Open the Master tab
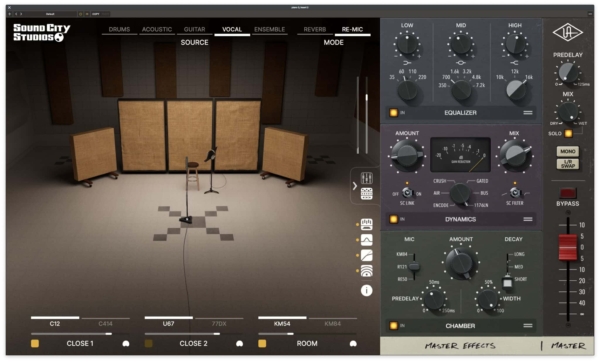The width and height of the screenshot is (600, 362). (568, 346)
